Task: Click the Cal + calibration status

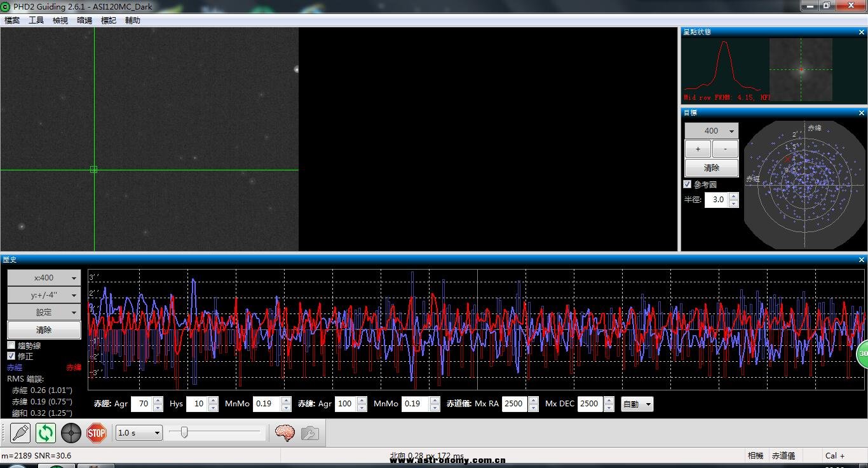Action: tap(835, 455)
